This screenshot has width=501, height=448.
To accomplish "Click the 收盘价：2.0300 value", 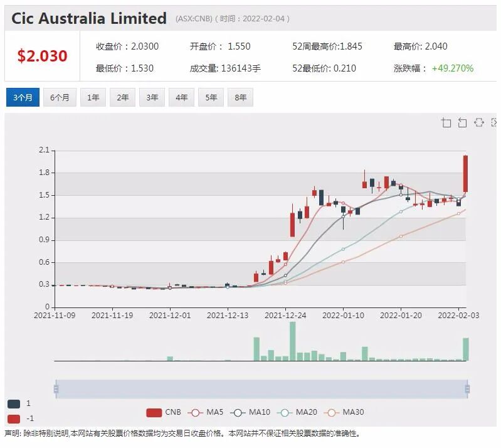I will pyautogui.click(x=127, y=46).
